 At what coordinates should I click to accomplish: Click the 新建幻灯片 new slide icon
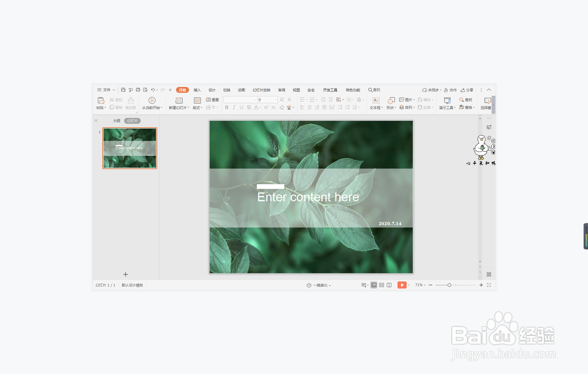tap(179, 100)
